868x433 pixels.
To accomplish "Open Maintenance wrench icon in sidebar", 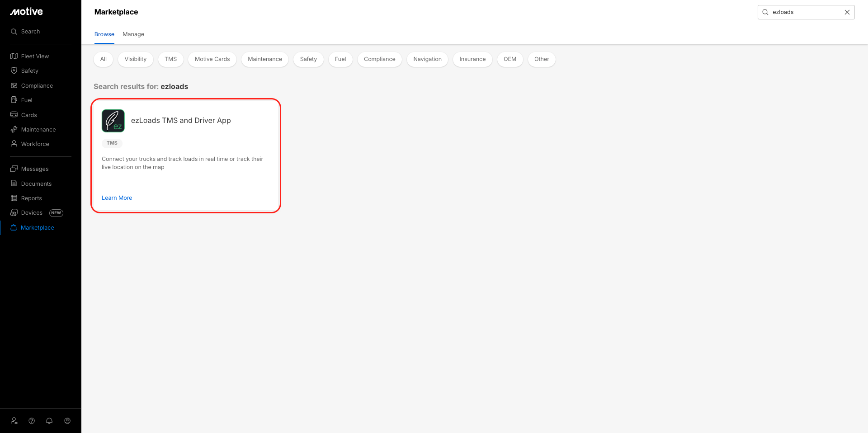I will tap(14, 129).
